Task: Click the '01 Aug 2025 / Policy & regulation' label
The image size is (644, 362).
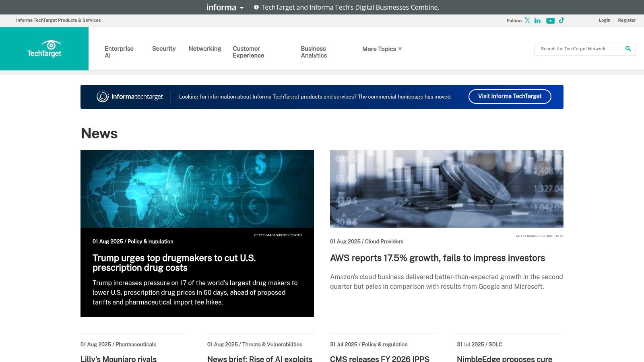Action: point(133,241)
